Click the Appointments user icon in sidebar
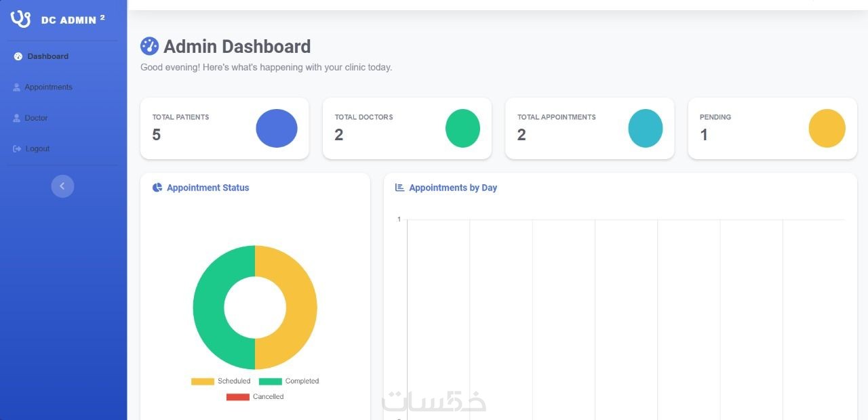Image resolution: width=868 pixels, height=420 pixels. (17, 87)
